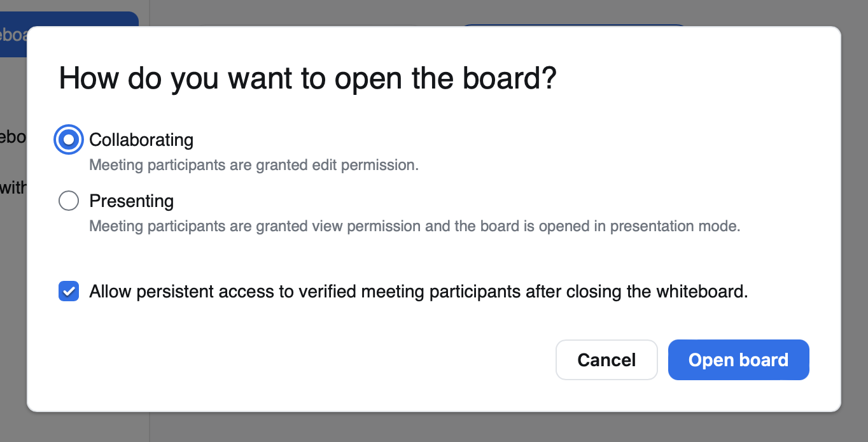Click the edit permission description under Collaborating

point(253,166)
